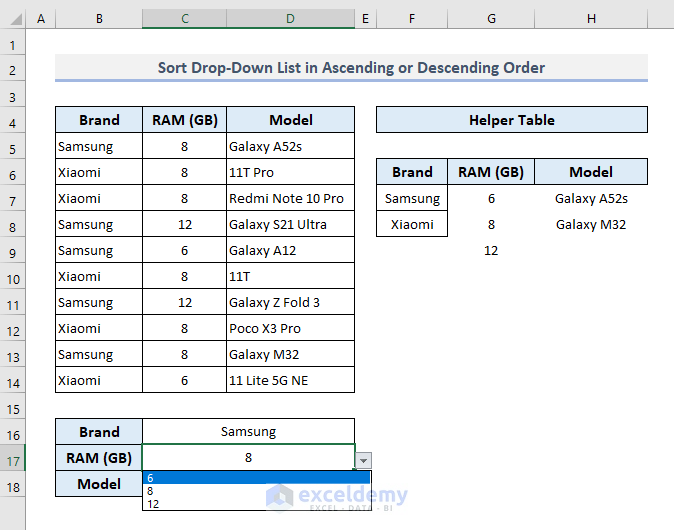Select Galaxy M32 cell in main table
This screenshot has height=530, width=674.
(x=291, y=354)
